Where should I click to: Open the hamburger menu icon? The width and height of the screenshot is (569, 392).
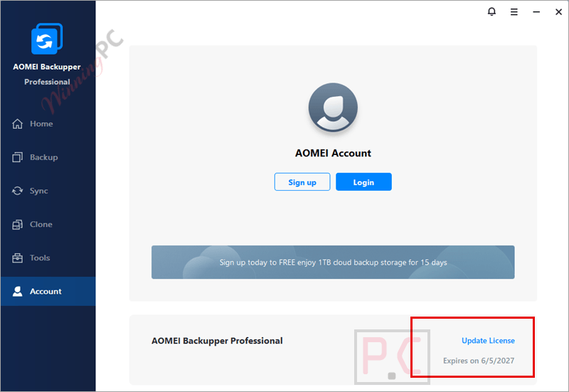514,12
